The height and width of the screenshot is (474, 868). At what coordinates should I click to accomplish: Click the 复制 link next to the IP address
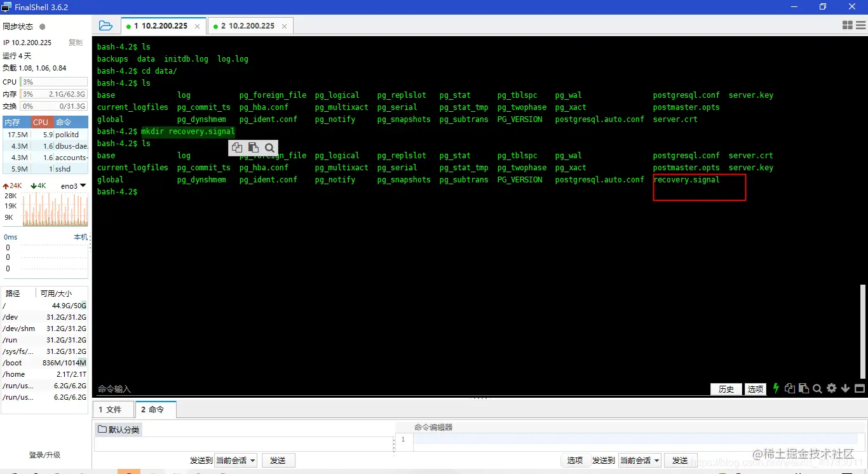click(76, 43)
